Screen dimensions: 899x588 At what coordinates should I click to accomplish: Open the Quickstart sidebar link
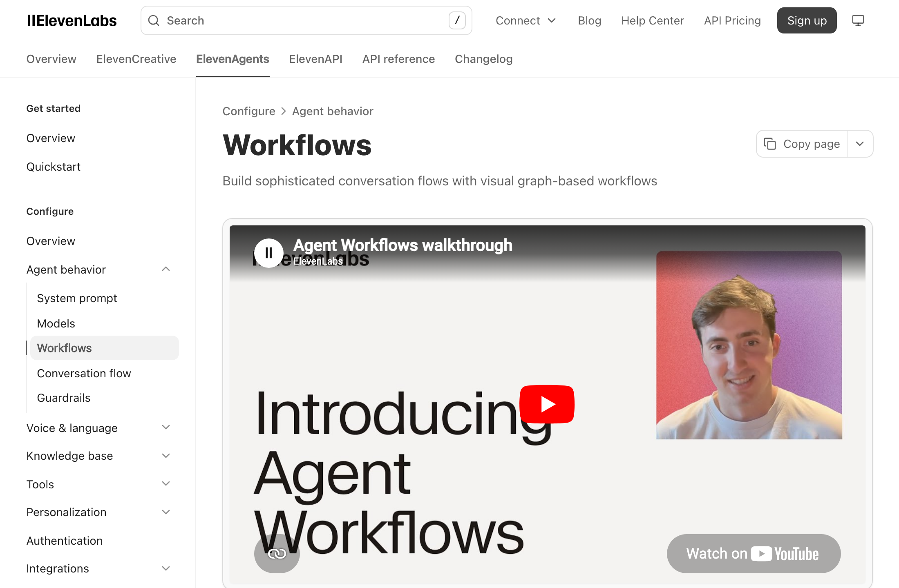pyautogui.click(x=54, y=167)
